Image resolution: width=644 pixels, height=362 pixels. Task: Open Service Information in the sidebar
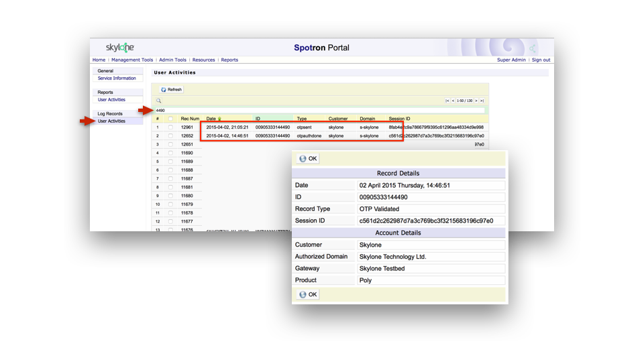pos(117,78)
